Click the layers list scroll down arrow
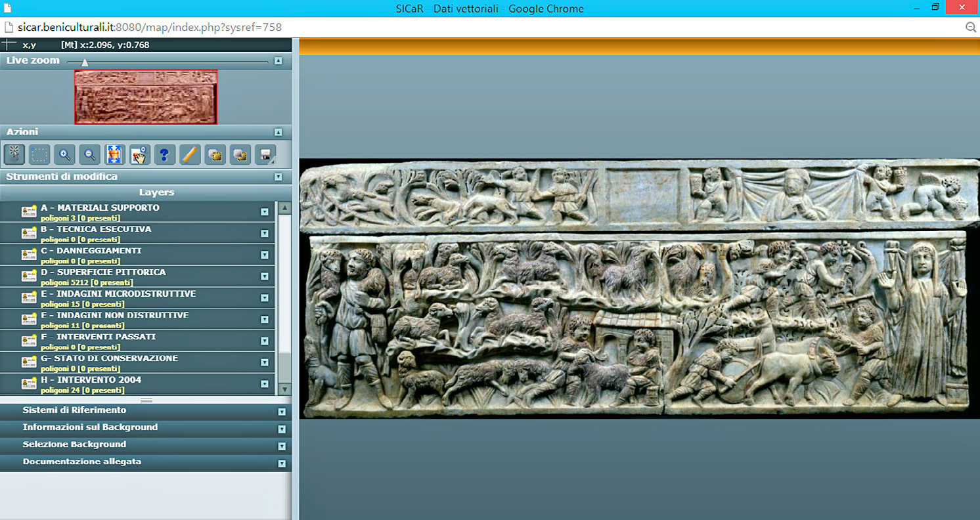 coord(284,389)
